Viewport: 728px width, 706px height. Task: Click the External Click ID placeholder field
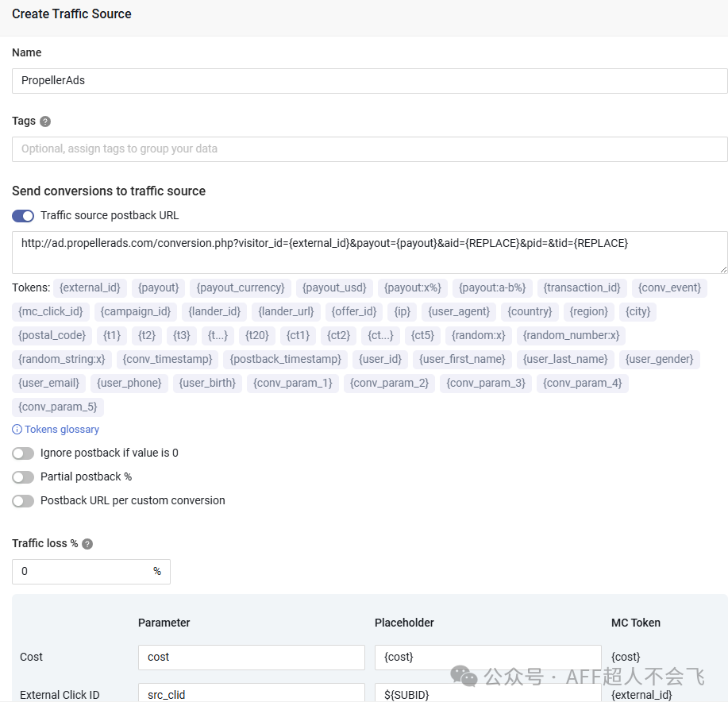(487, 694)
